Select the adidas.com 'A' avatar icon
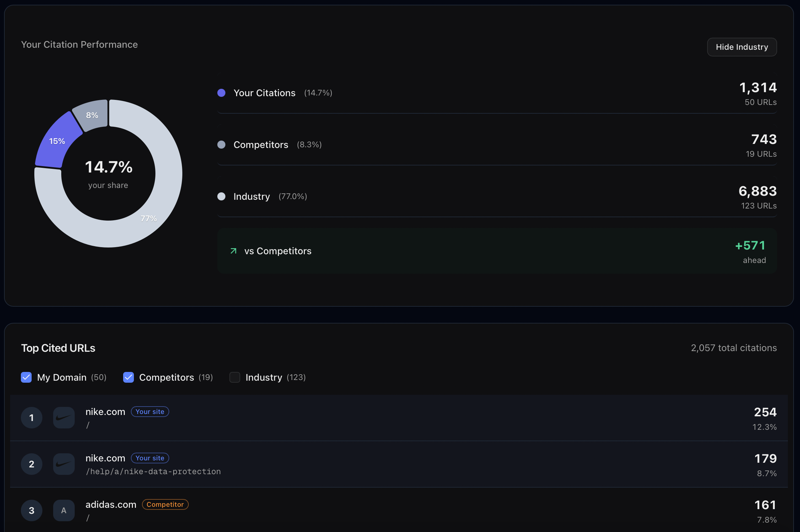 pos(64,510)
